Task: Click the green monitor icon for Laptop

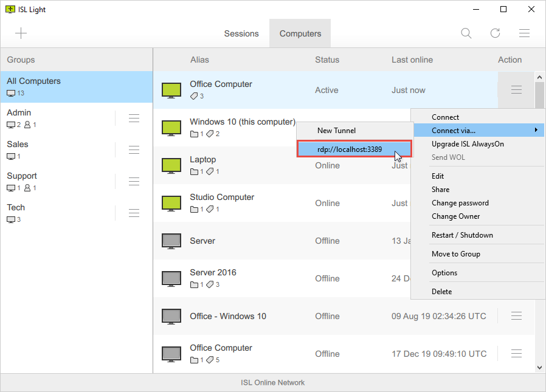Action: (171, 165)
